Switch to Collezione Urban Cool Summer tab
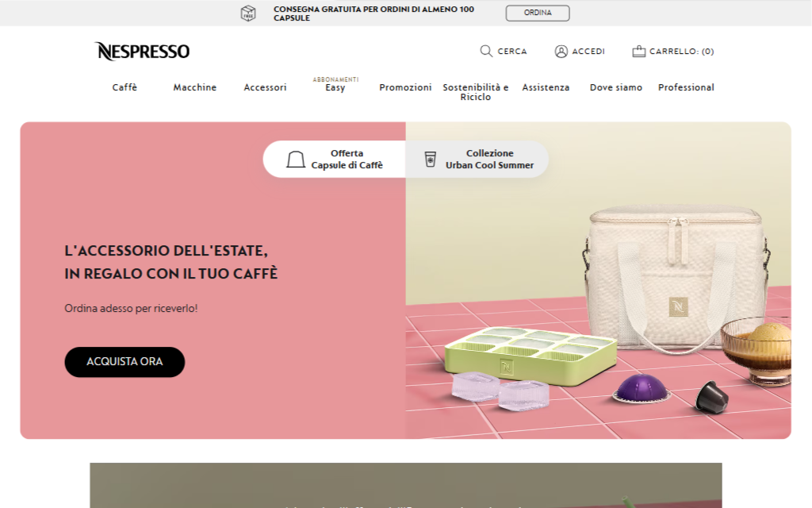Image resolution: width=812 pixels, height=508 pixels. [x=477, y=159]
